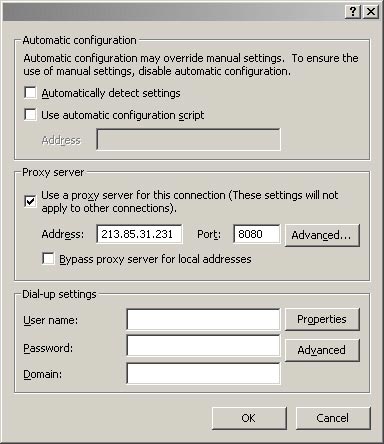Open the dial-up Advanced button
The width and height of the screenshot is (384, 444).
tap(322, 350)
